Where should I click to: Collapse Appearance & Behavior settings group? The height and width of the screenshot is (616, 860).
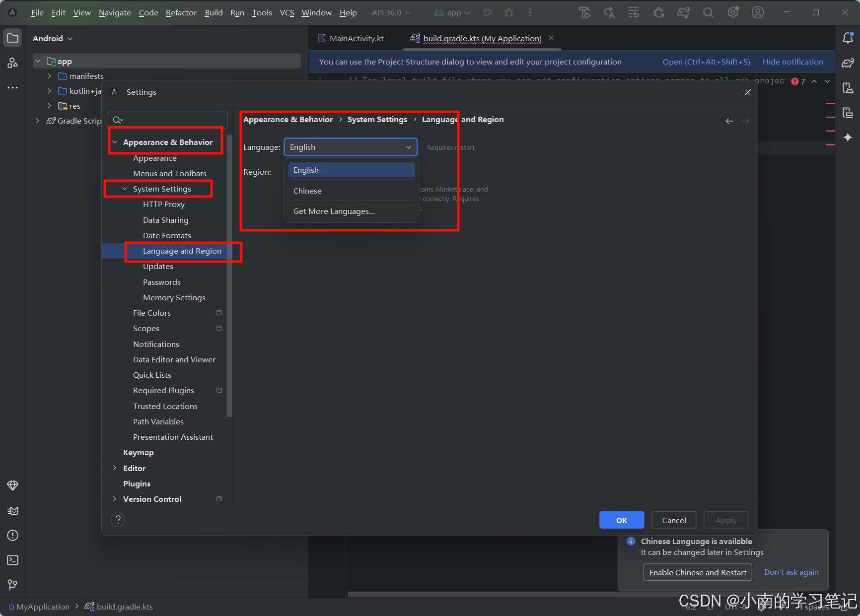point(115,142)
